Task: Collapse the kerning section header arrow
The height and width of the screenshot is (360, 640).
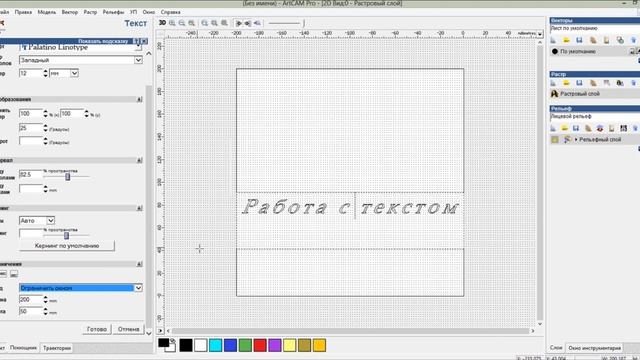Action: (x=139, y=208)
